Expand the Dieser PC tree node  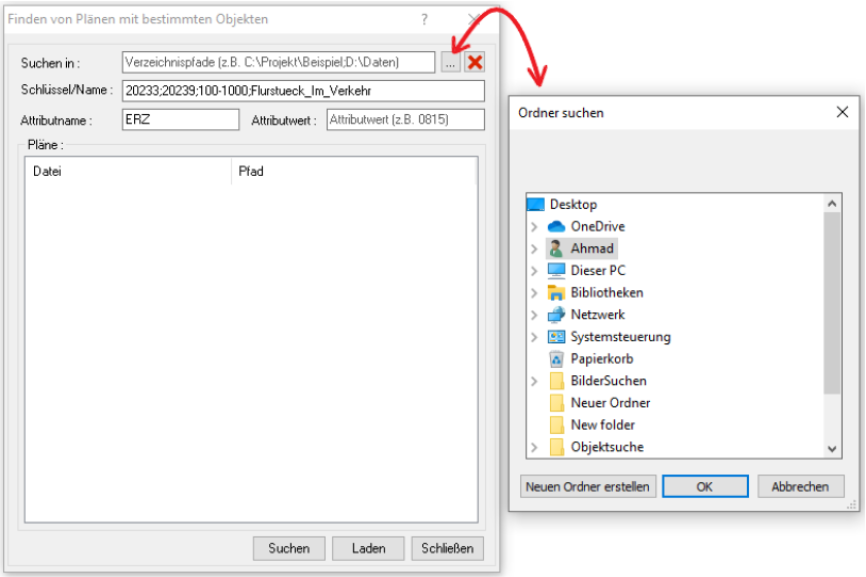coord(534,271)
